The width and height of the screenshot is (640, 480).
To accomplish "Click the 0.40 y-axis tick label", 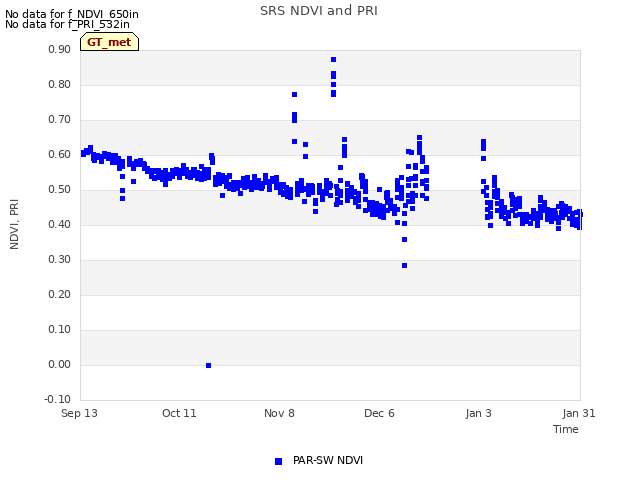I will (60, 224).
